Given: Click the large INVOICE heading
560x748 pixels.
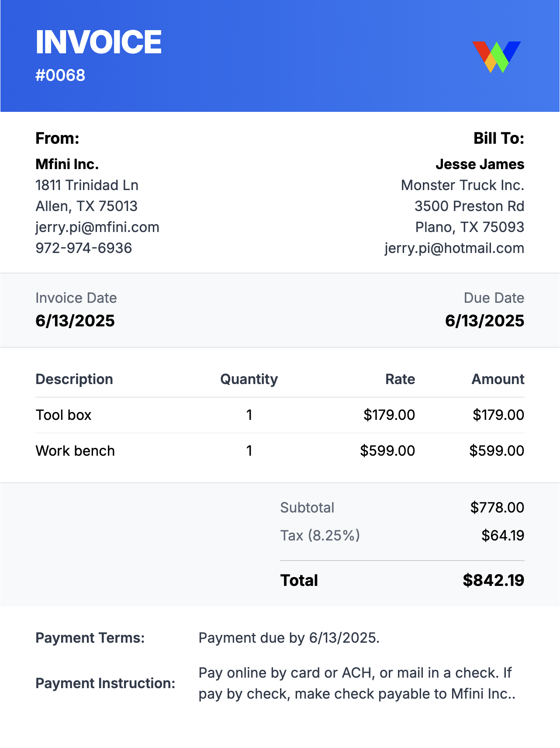Looking at the screenshot, I should pyautogui.click(x=98, y=42).
